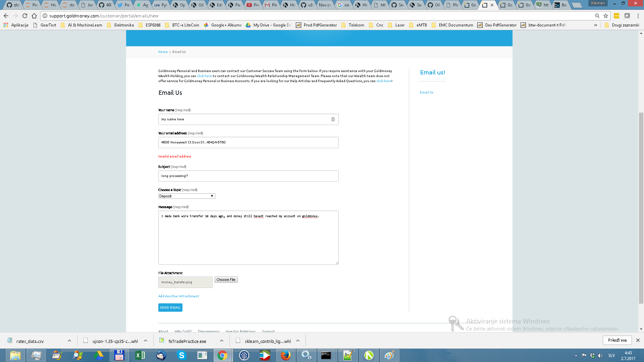The image size is (644, 362).
Task: Click Email Us sidebar link
Action: point(427,93)
